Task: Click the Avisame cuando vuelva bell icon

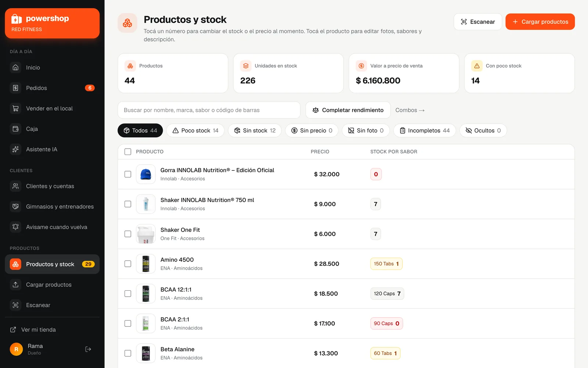Action: pos(15,227)
